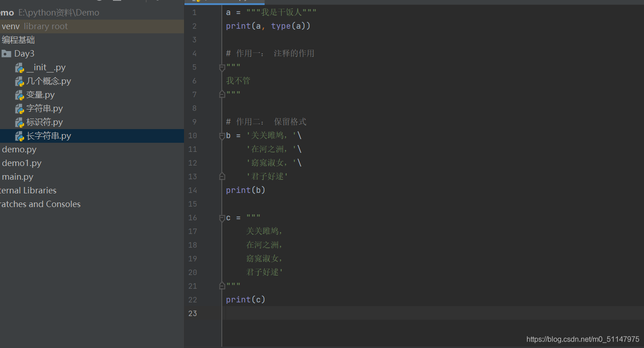Collapse the b assignment fold at line 10

[x=222, y=136]
